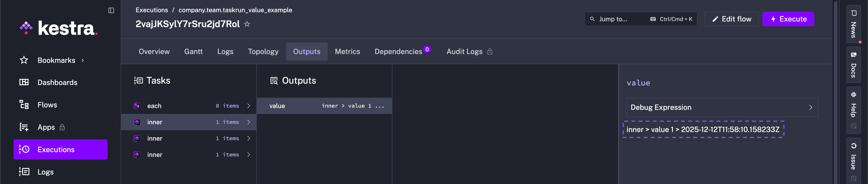868x184 pixels.
Task: Open Executions breadcrumb link
Action: click(152, 10)
